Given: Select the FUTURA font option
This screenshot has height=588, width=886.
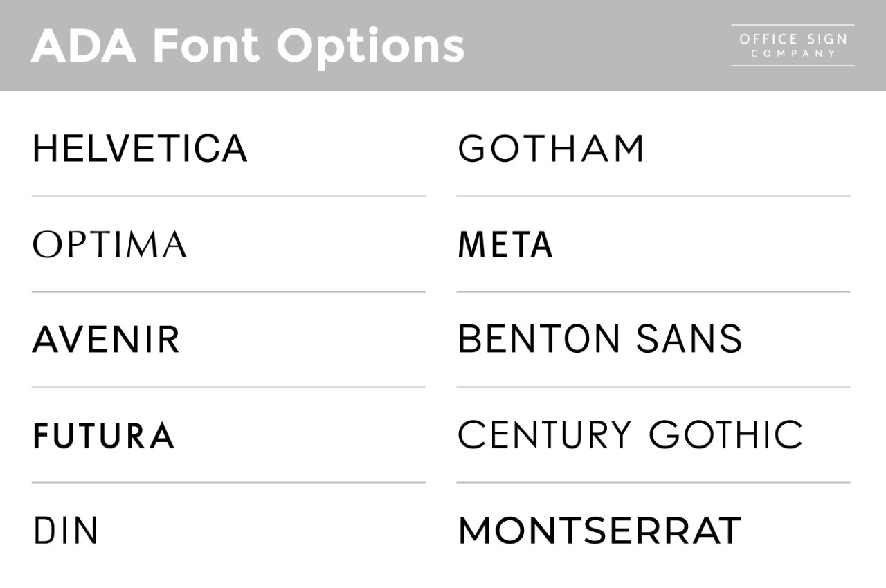Looking at the screenshot, I should click(103, 435).
